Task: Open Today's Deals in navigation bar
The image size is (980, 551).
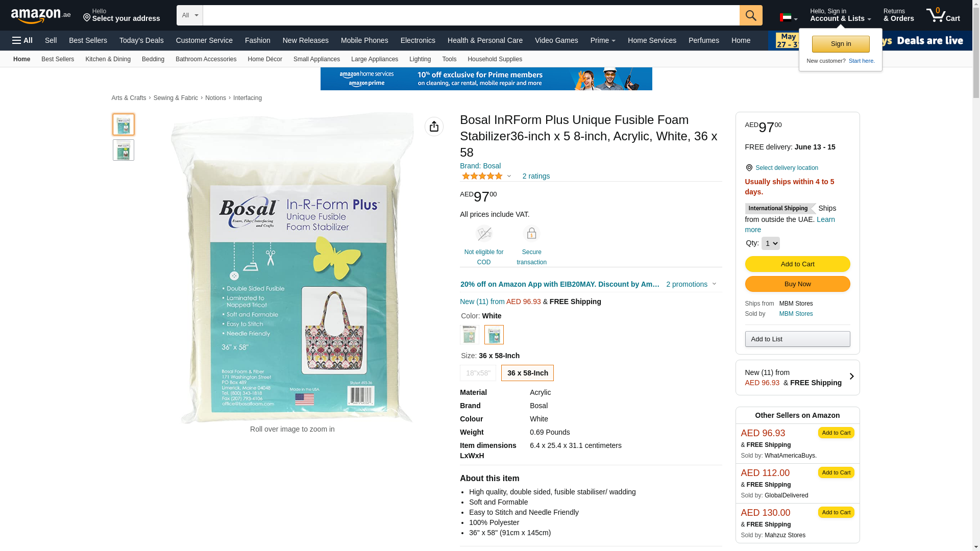Action: (141, 40)
